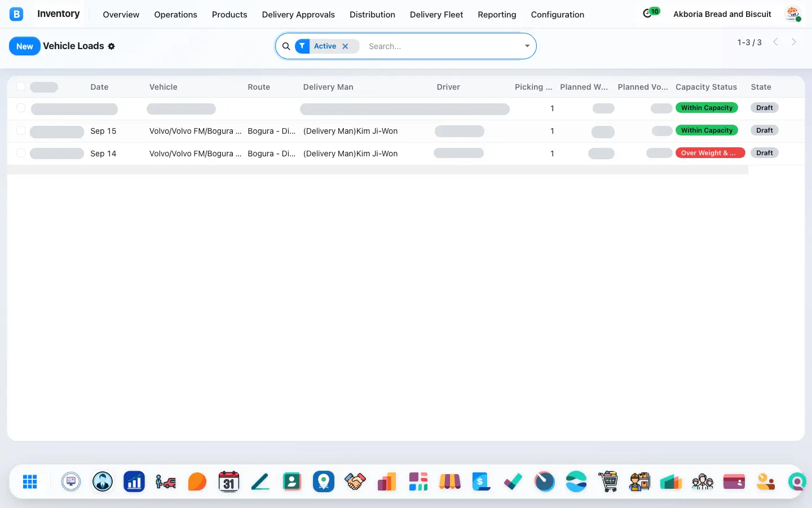Click the horizontal scrollbar below the table
This screenshot has width=812, height=508.
tap(378, 170)
